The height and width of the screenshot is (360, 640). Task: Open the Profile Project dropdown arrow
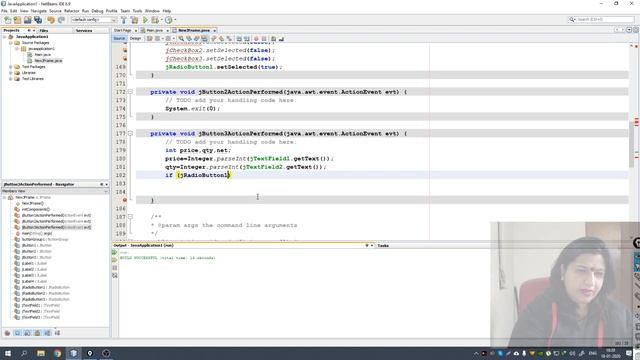pos(175,20)
